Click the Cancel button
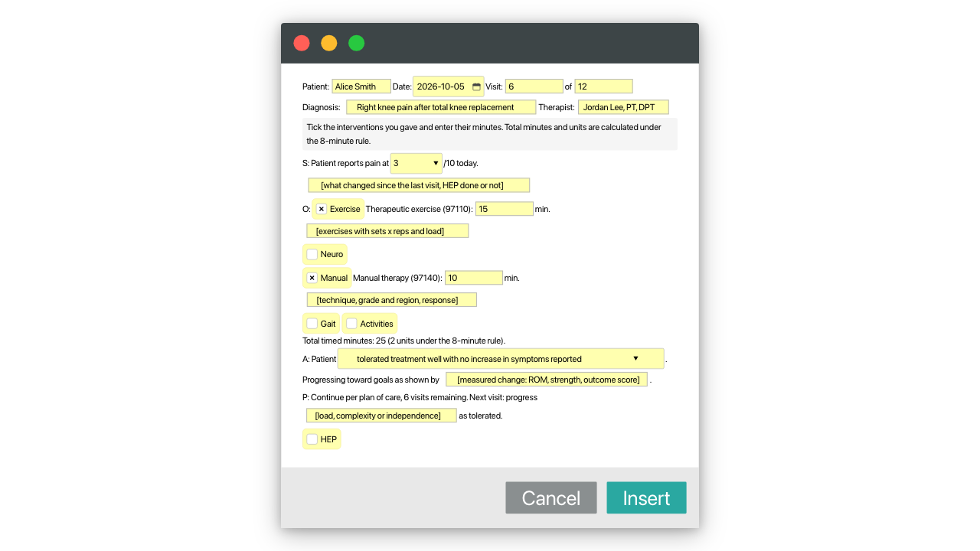Viewport: 980px width, 551px height. pyautogui.click(x=551, y=497)
